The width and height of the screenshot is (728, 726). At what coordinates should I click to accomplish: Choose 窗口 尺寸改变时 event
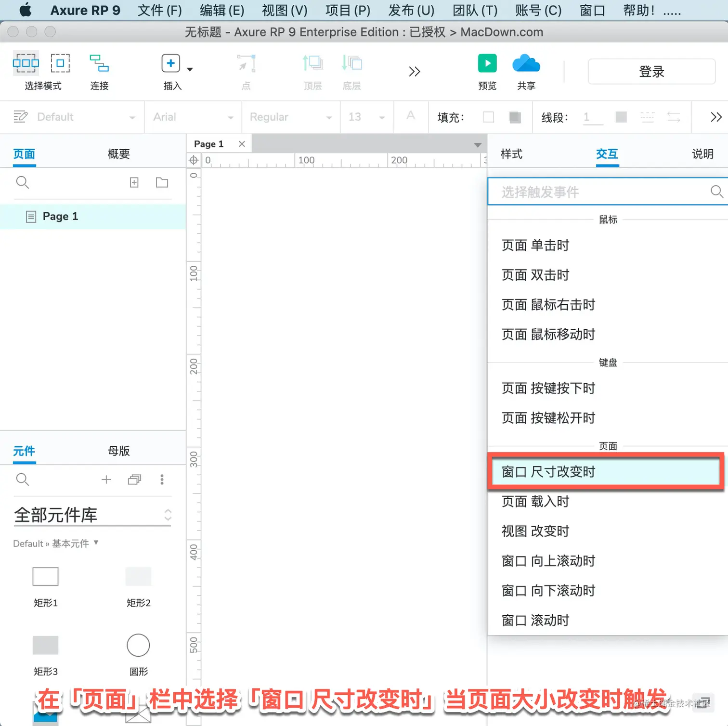click(606, 472)
